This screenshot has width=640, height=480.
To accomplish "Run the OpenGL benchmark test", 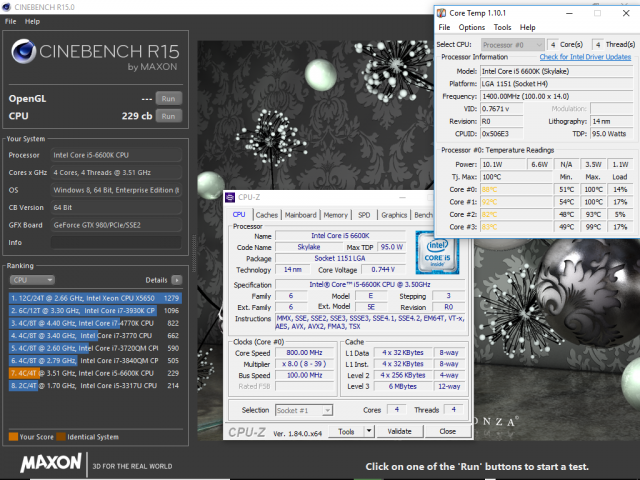I will tap(169, 99).
